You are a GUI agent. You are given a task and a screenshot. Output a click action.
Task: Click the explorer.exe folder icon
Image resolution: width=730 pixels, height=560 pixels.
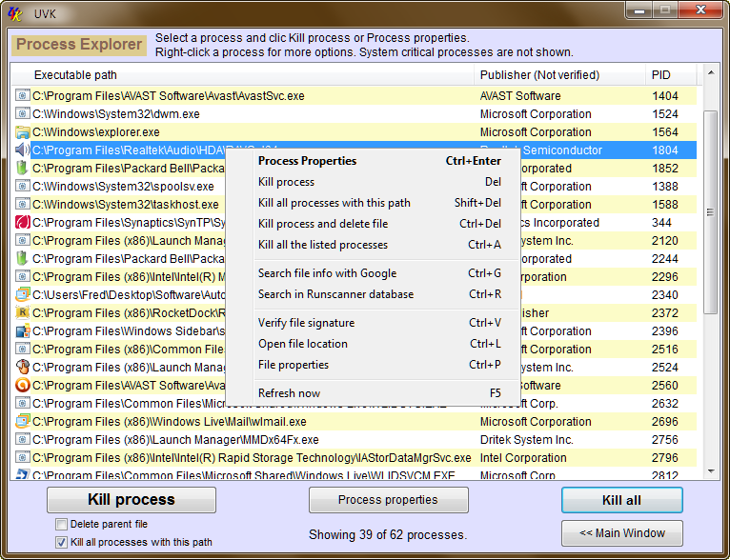[x=22, y=132]
